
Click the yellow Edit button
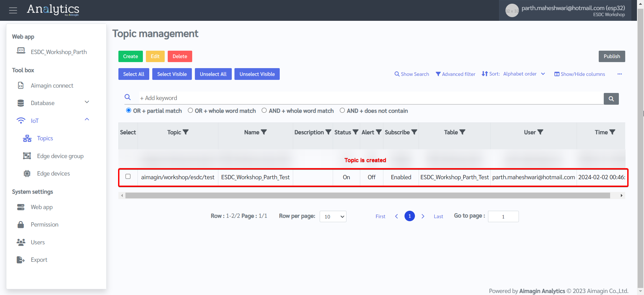(x=155, y=56)
